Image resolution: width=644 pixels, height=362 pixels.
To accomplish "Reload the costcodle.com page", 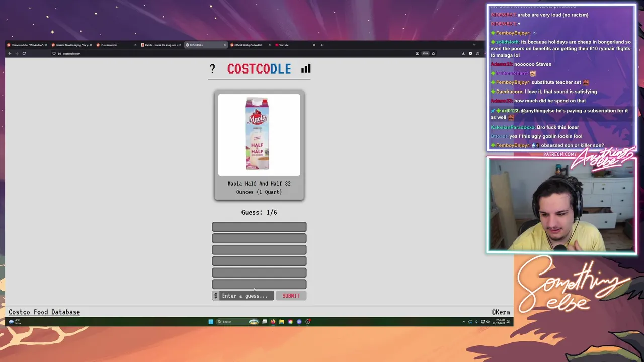I will click(24, 53).
